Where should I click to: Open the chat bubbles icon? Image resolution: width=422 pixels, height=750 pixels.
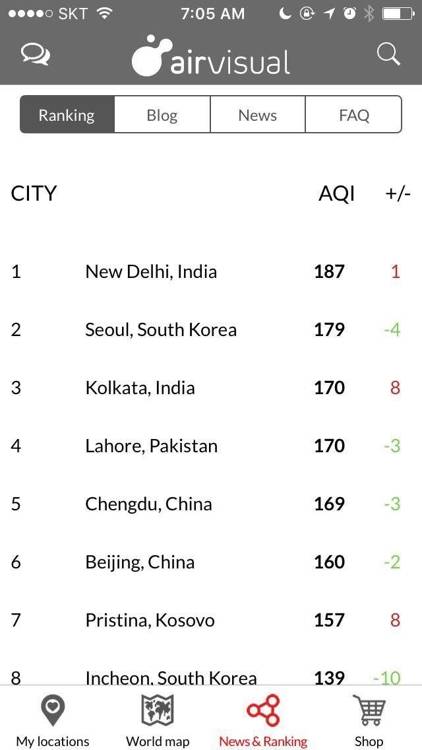pos(35,55)
